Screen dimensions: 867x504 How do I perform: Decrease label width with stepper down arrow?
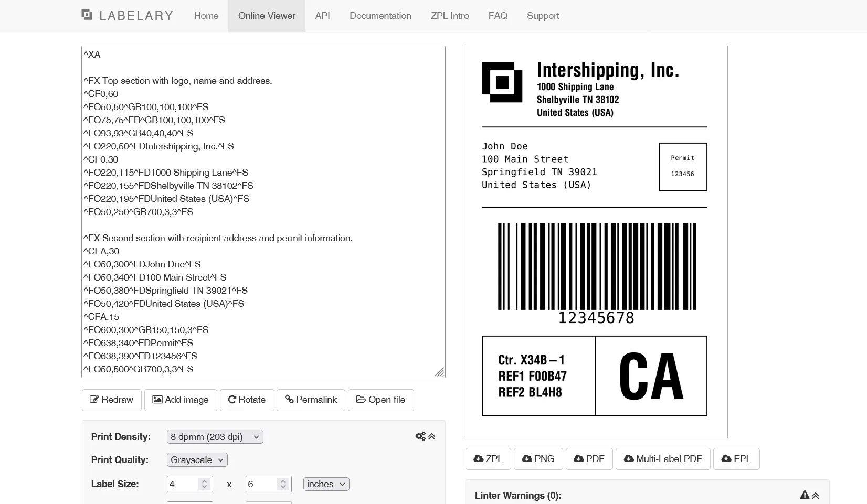(205, 487)
